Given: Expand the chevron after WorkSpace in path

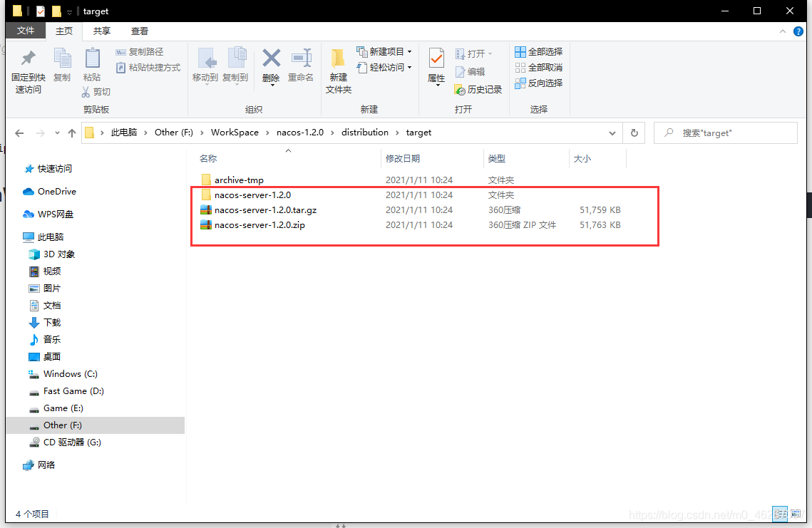Looking at the screenshot, I should pyautogui.click(x=268, y=133).
